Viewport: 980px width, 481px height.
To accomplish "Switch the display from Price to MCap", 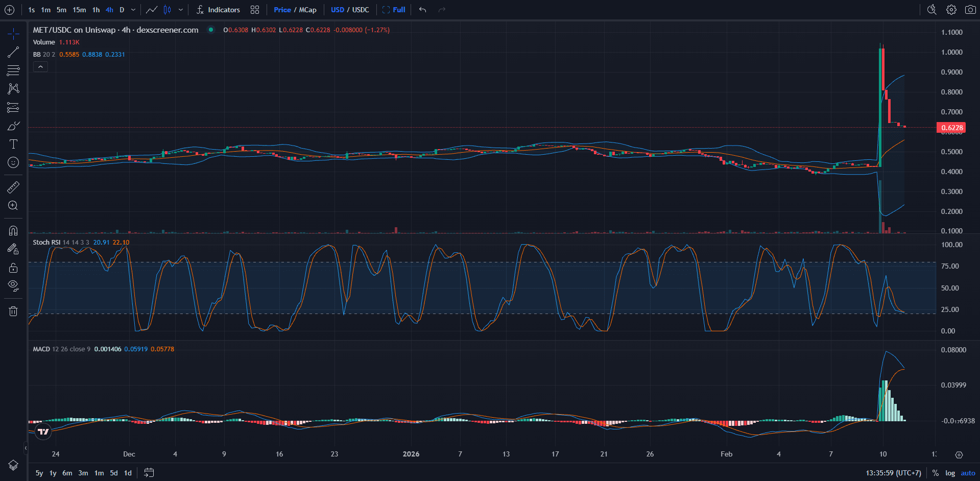I will point(307,9).
